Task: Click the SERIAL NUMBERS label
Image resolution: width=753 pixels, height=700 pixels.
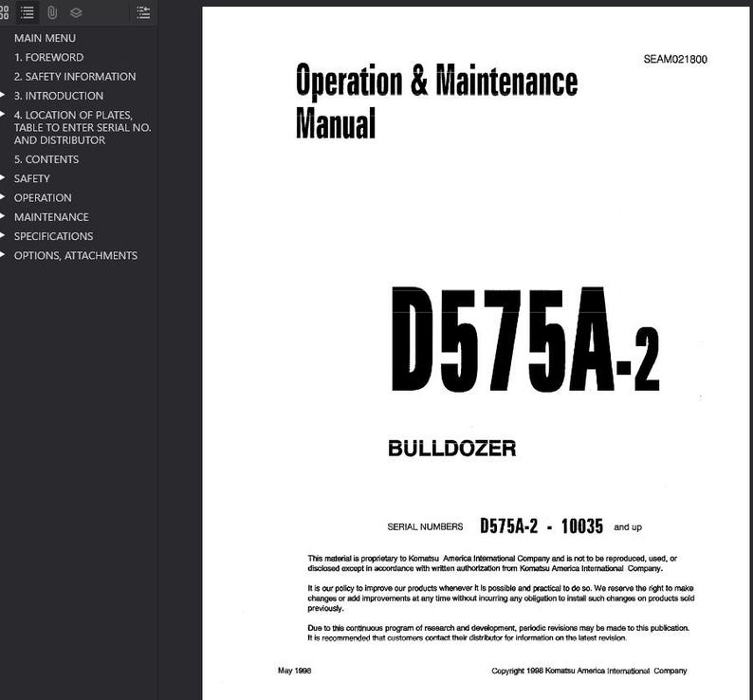Action: [425, 527]
